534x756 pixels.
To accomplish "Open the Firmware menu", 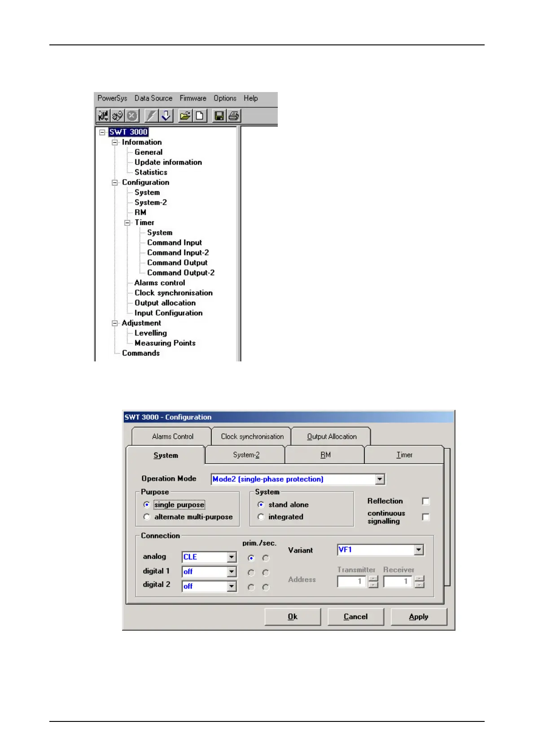I will pyautogui.click(x=193, y=98).
